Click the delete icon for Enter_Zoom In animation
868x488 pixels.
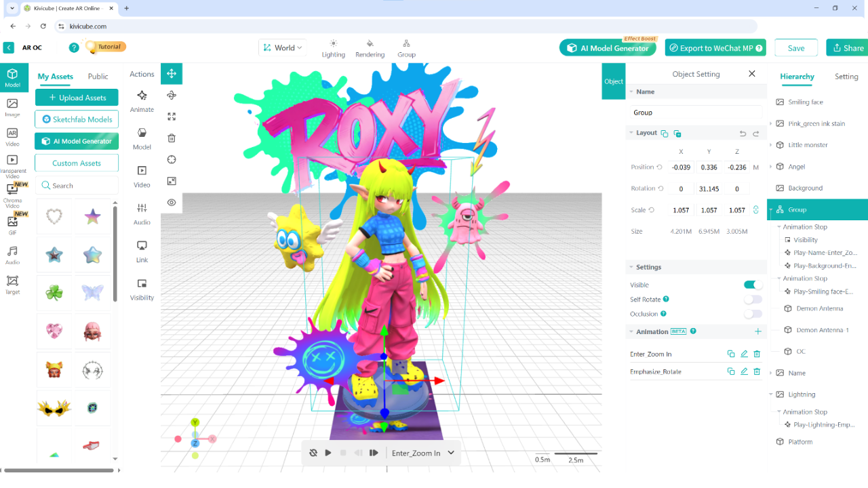click(757, 354)
